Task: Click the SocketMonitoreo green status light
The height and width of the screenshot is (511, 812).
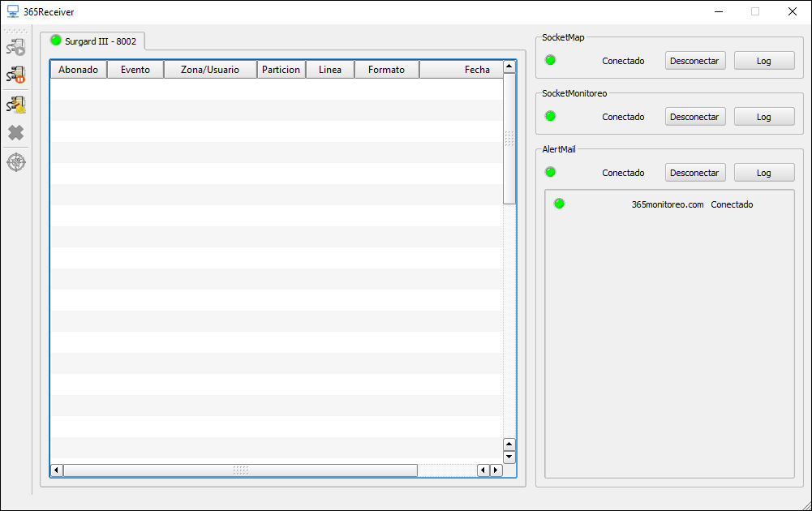Action: [550, 116]
